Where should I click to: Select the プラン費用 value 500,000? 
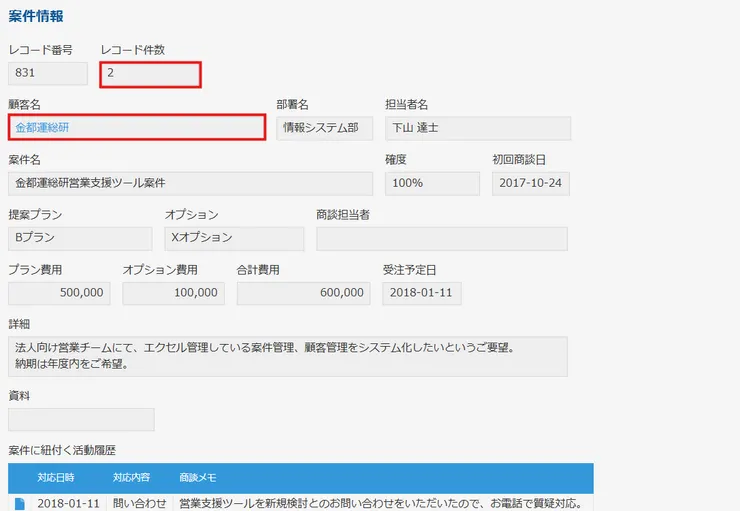click(x=59, y=293)
